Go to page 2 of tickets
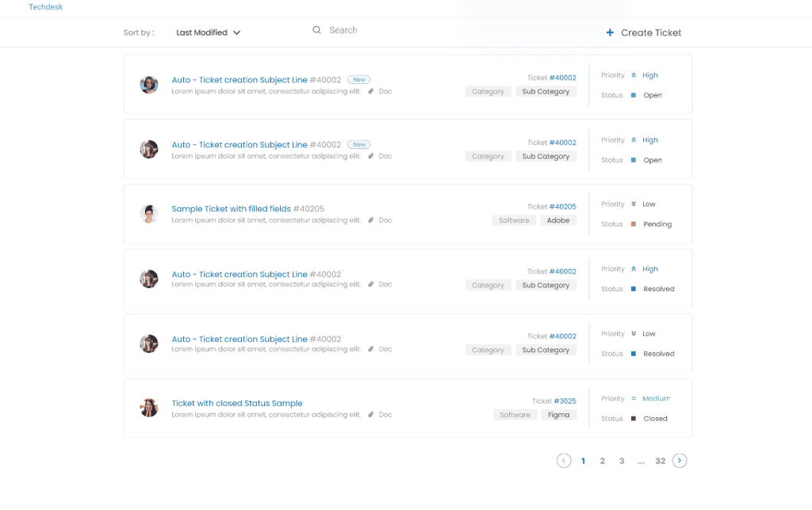This screenshot has width=812, height=510. 603,461
